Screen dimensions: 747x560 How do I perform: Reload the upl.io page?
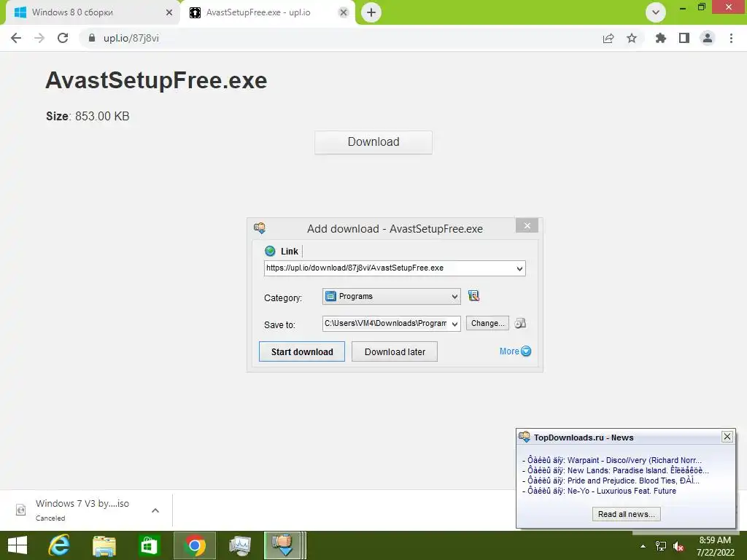click(x=63, y=38)
